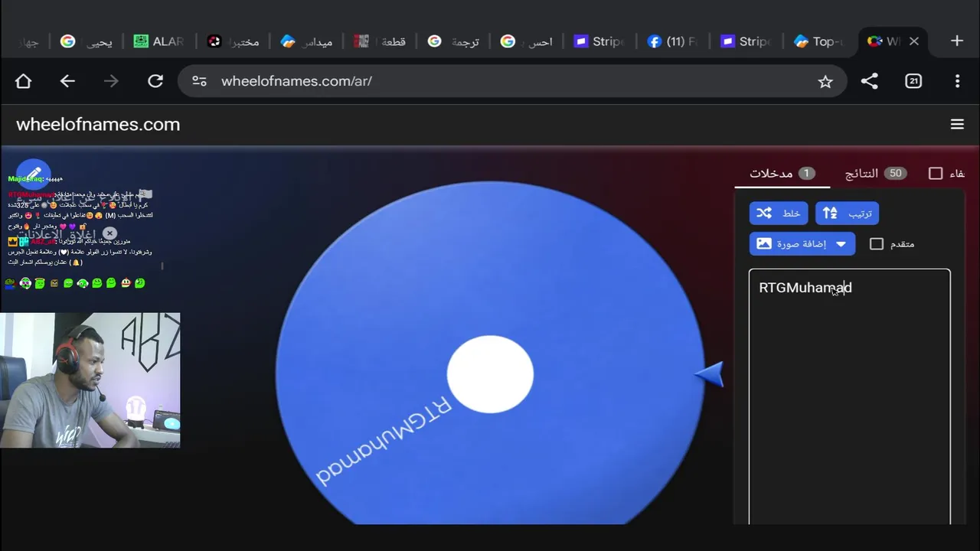Click the browser address bar

coord(512,81)
